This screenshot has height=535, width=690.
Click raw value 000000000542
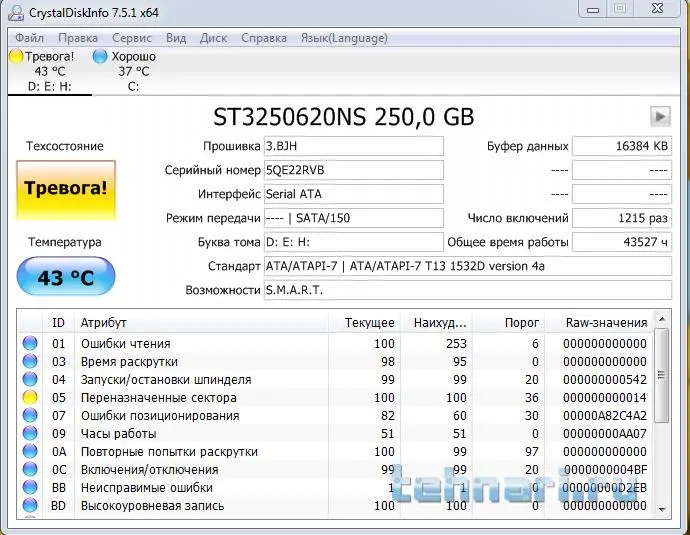605,380
